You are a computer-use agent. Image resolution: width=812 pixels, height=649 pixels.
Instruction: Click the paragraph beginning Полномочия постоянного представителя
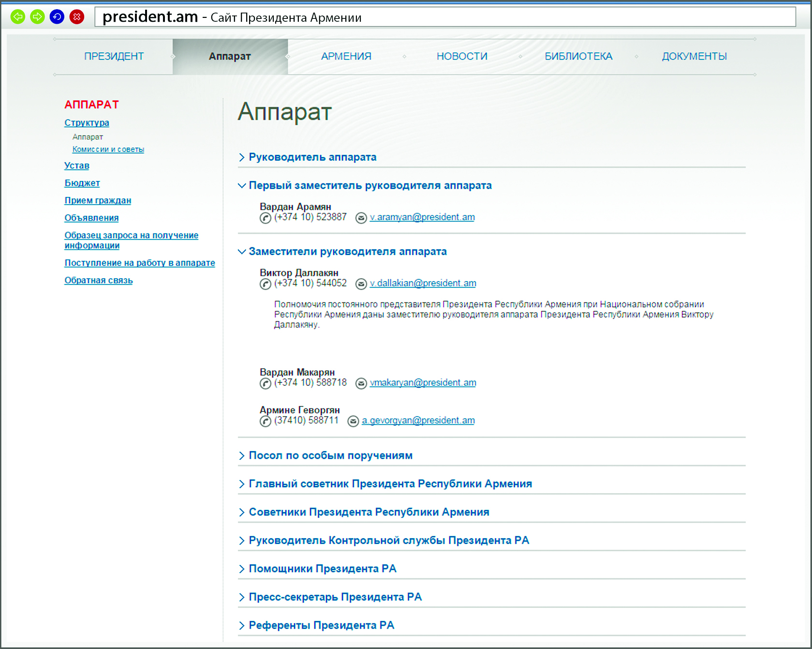(494, 315)
